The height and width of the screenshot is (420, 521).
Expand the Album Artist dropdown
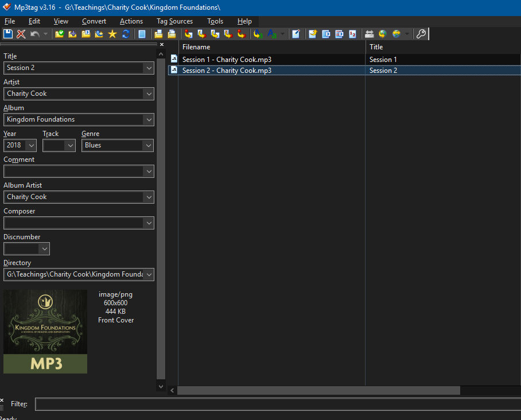coord(149,197)
